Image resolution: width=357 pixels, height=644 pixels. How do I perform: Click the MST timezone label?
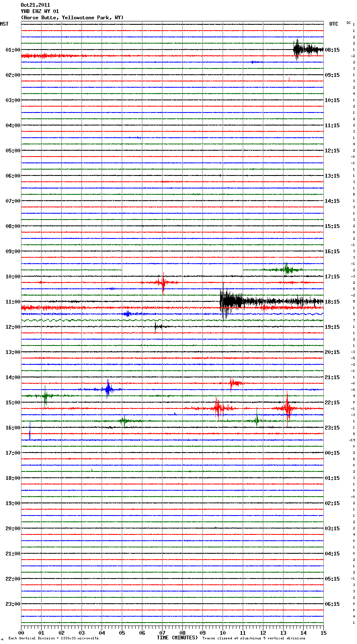pos(4,24)
